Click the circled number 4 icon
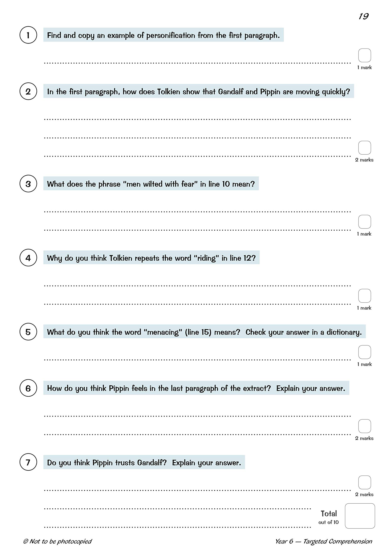This screenshot has width=392, height=555. (28, 258)
